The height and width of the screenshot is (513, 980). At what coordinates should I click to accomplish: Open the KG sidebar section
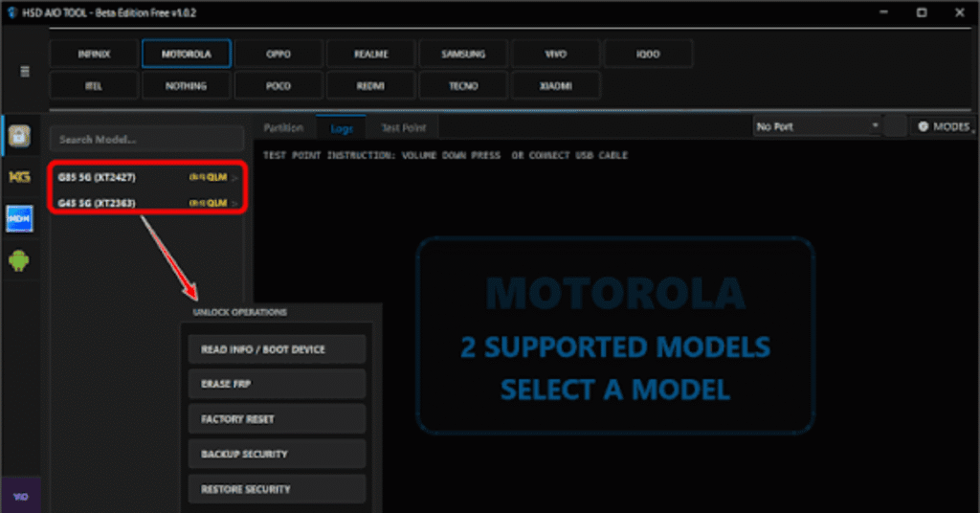tap(19, 177)
